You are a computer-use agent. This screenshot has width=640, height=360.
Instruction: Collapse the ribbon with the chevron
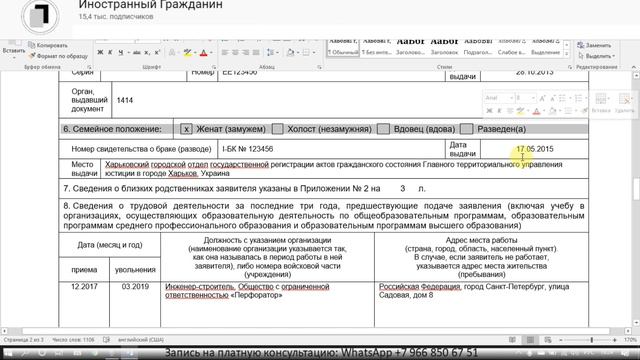633,67
